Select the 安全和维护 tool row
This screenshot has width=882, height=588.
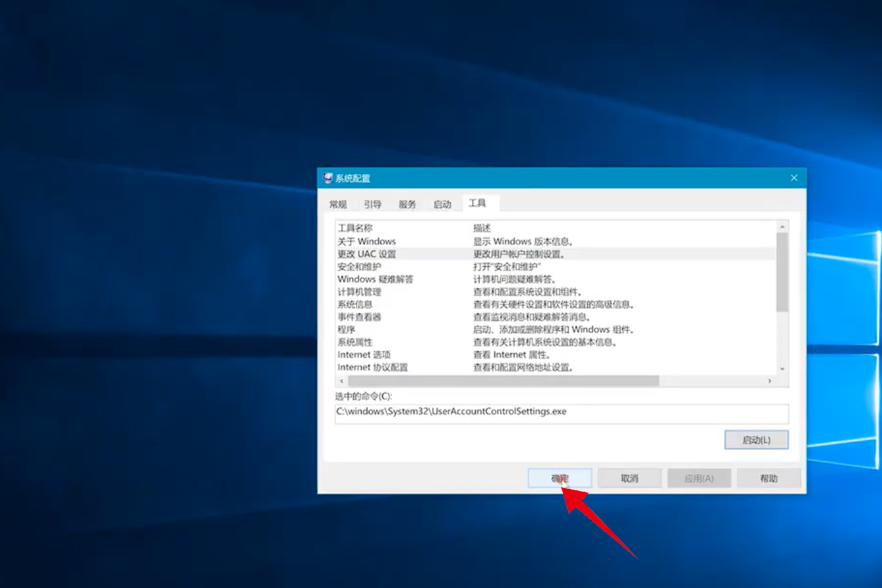[555, 266]
